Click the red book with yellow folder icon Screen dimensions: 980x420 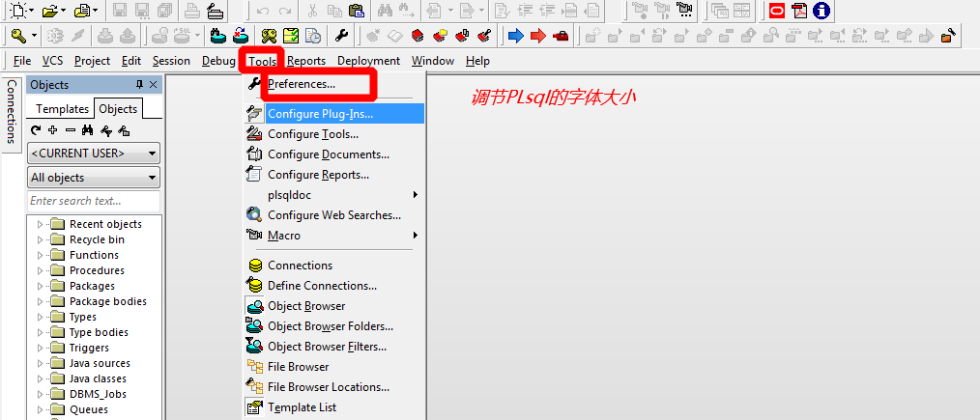(440, 36)
